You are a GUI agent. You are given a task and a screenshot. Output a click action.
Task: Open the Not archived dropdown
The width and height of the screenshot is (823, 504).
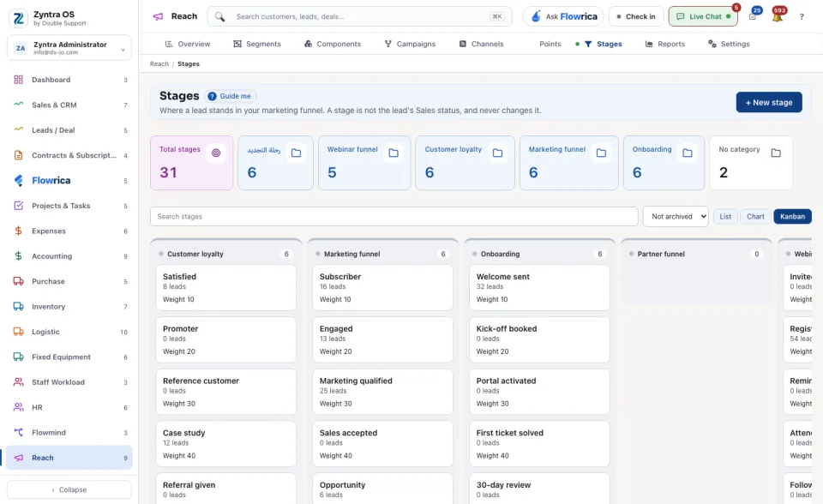pos(676,216)
